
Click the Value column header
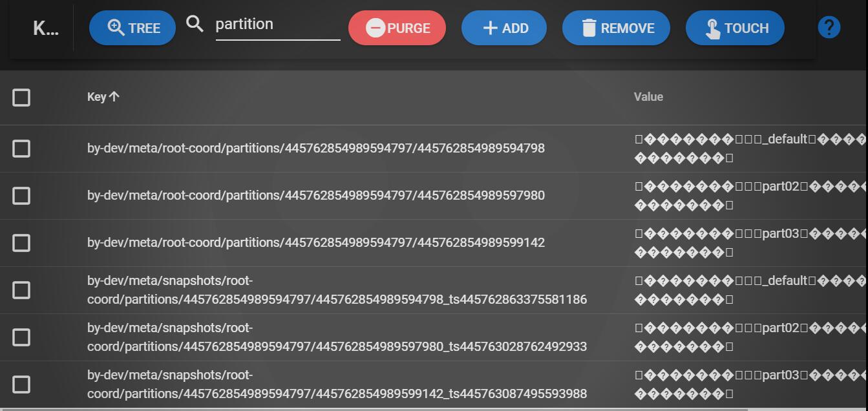[648, 97]
